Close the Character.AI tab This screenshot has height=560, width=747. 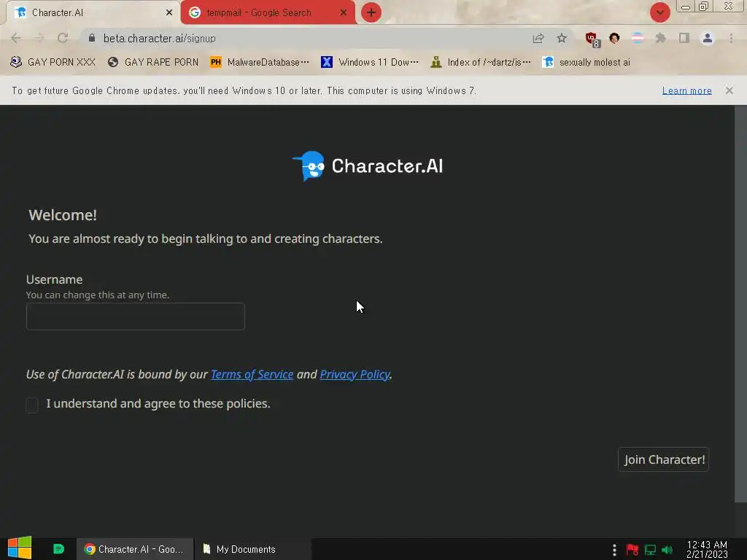[x=169, y=12]
